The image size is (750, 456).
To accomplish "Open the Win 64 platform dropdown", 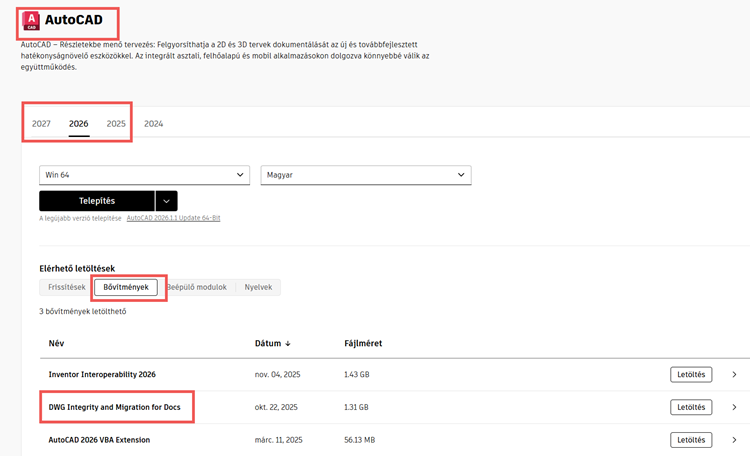I will coord(144,175).
